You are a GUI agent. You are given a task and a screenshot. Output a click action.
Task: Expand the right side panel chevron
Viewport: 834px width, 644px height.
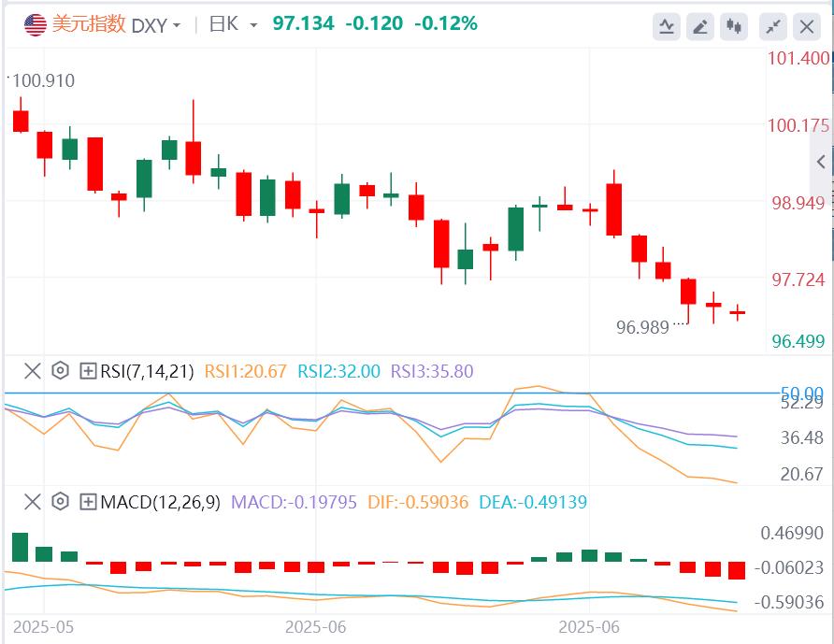[822, 159]
